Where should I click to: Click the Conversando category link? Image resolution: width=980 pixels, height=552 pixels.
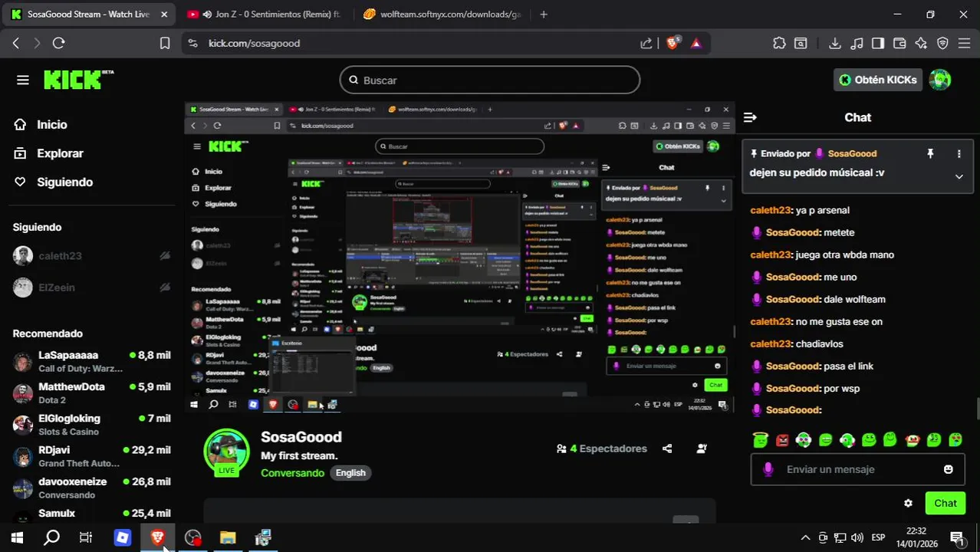pos(292,473)
